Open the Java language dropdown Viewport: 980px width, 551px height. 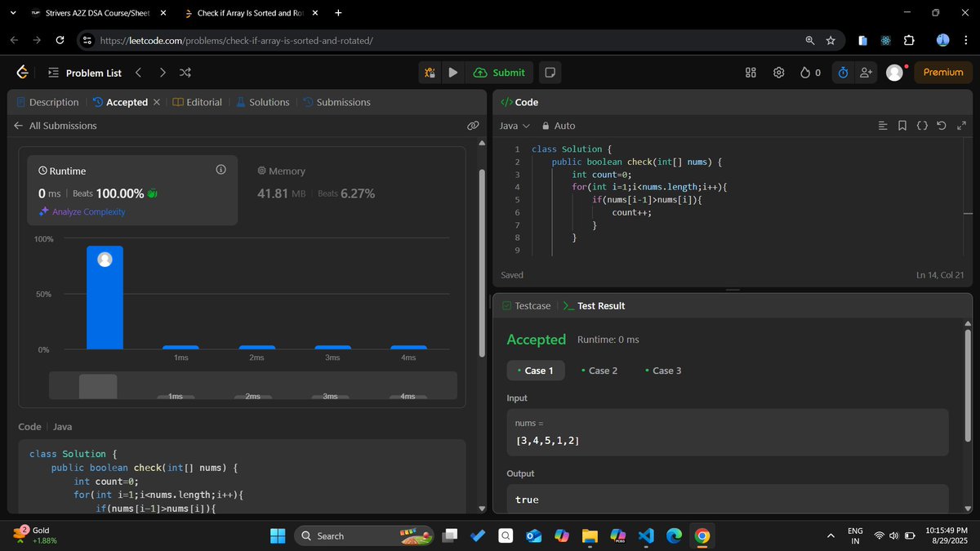point(514,126)
